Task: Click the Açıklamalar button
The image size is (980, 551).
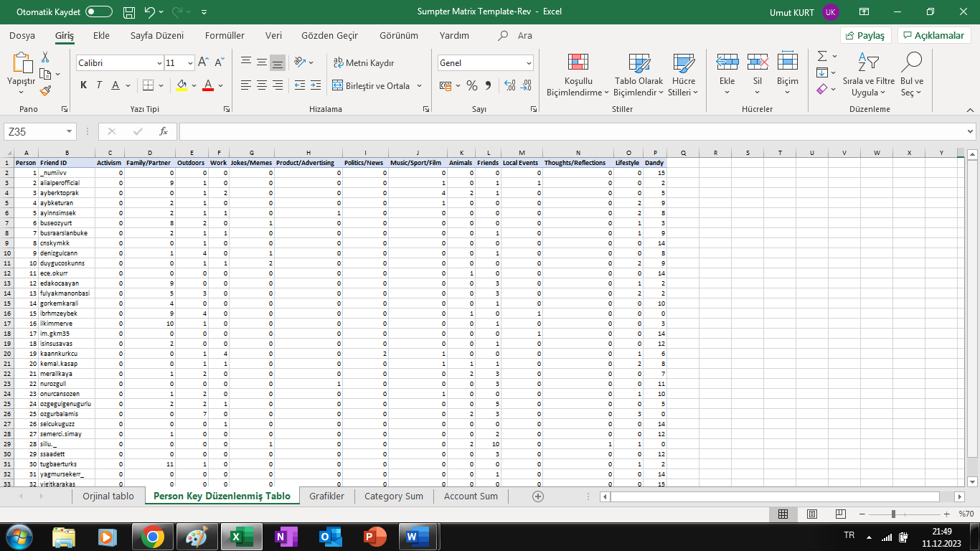Action: coord(933,35)
